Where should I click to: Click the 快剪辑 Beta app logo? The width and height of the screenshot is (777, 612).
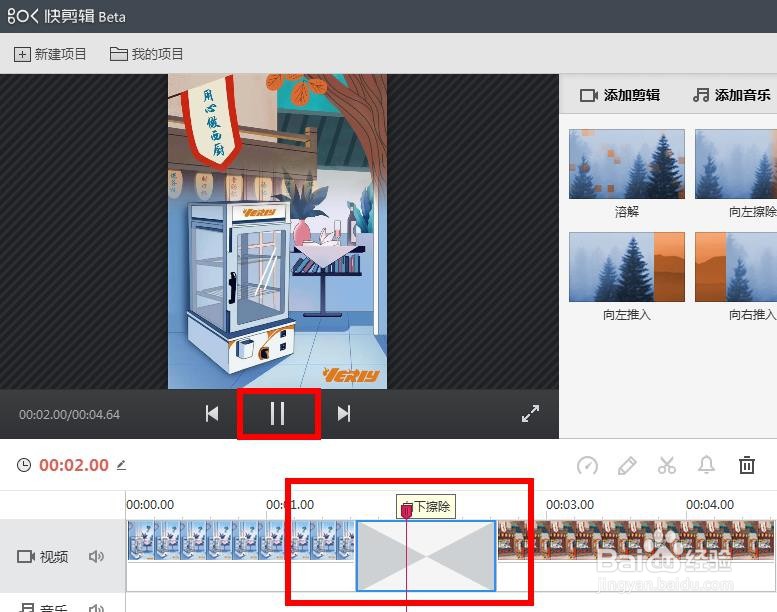[x=66, y=16]
